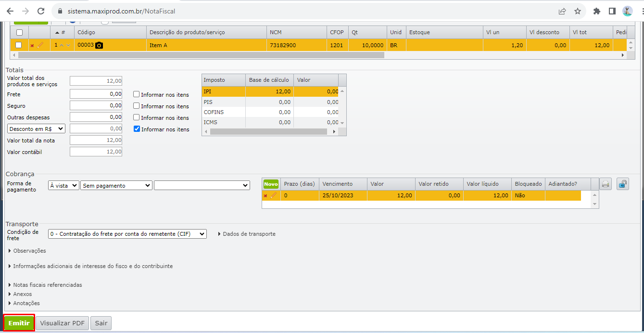Uncheck 'Informar nos itens' for the discount row
Screen dimensions: 644x333
click(x=137, y=129)
